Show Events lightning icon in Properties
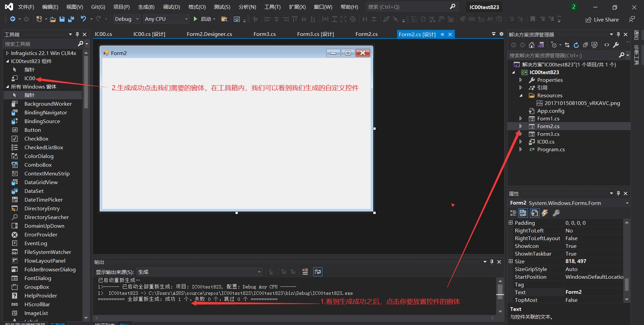The height and width of the screenshot is (325, 644). coord(545,213)
